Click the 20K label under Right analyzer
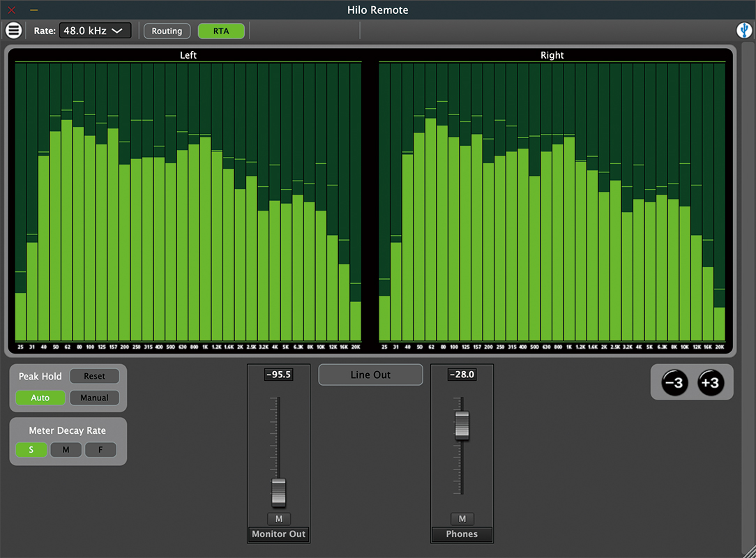The width and height of the screenshot is (756, 558). pos(719,347)
